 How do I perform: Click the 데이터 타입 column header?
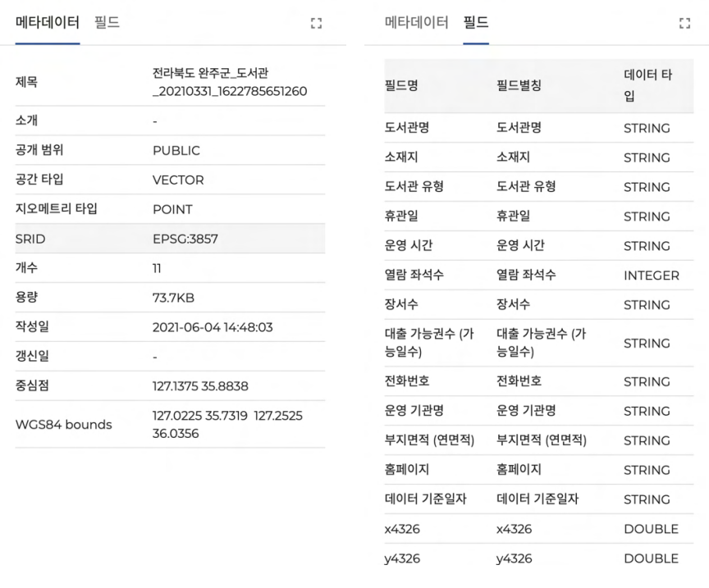[647, 85]
